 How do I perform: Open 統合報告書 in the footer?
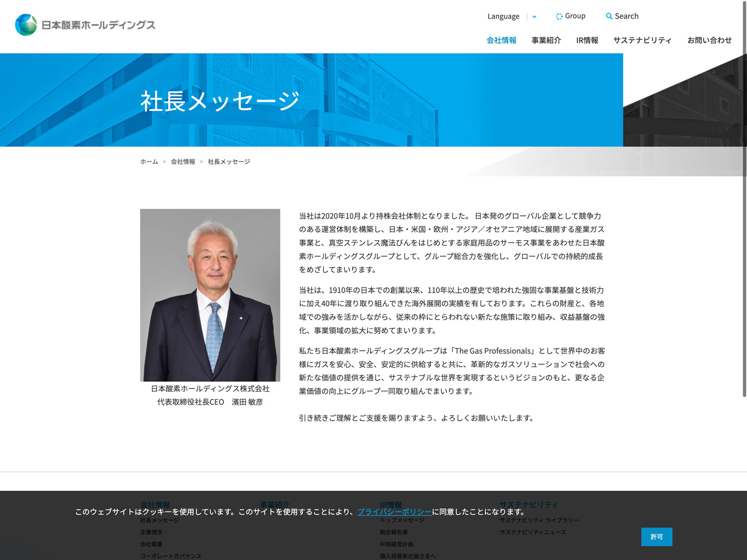point(394,532)
